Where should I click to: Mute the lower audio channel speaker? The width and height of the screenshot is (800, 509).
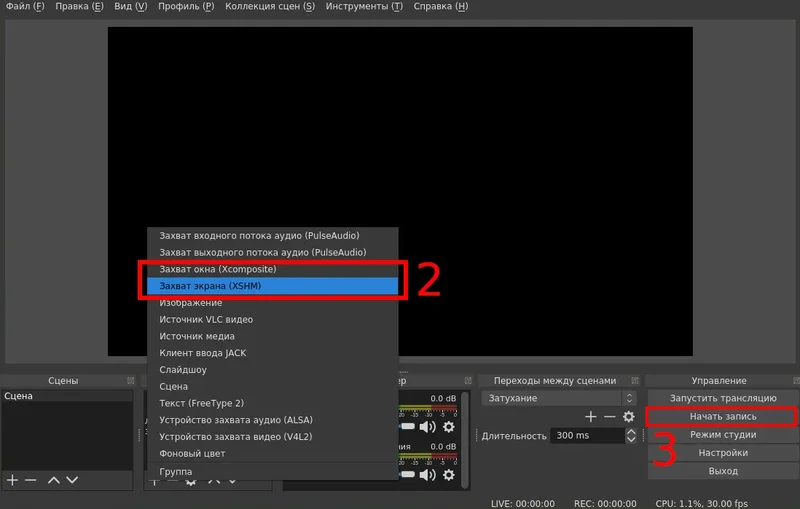427,476
